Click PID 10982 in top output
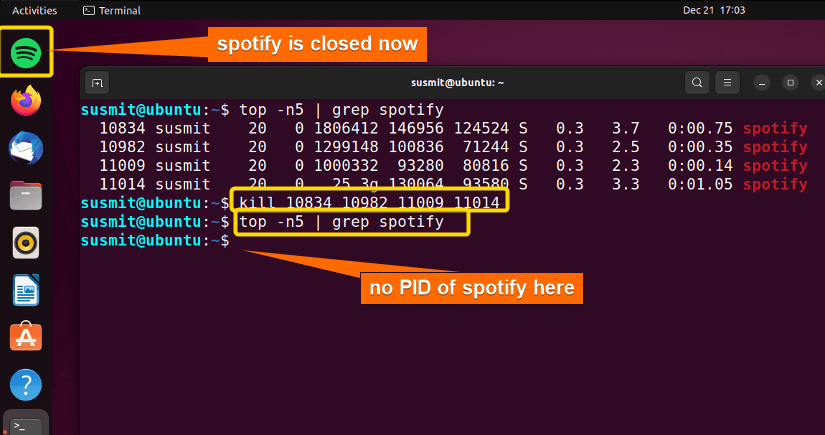 [x=122, y=147]
